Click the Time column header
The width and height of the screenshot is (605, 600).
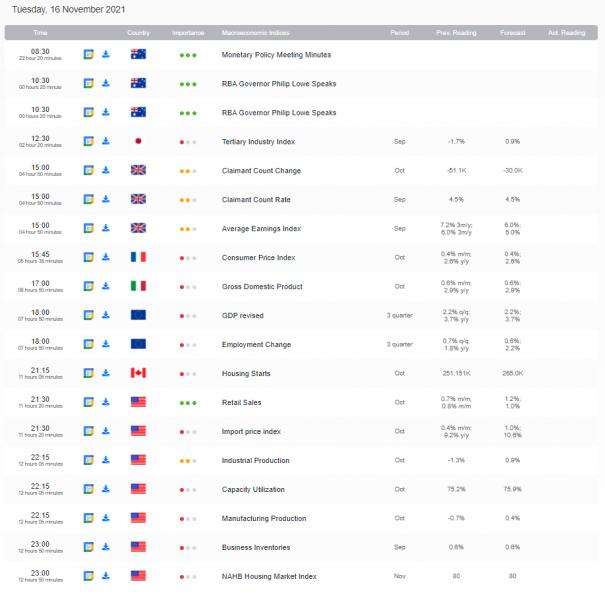(x=40, y=32)
